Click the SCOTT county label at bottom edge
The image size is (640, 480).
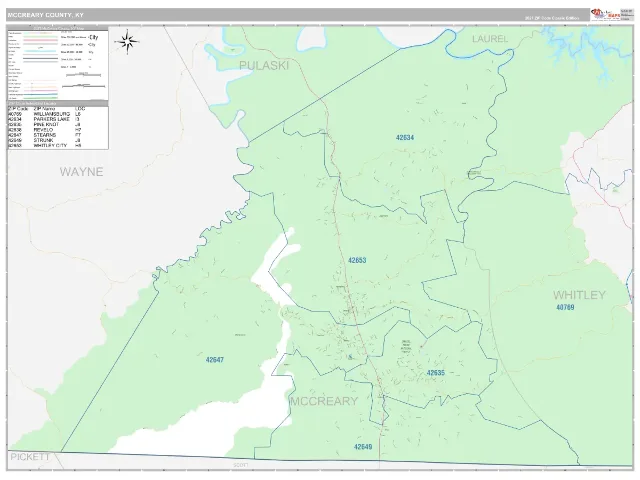point(240,465)
